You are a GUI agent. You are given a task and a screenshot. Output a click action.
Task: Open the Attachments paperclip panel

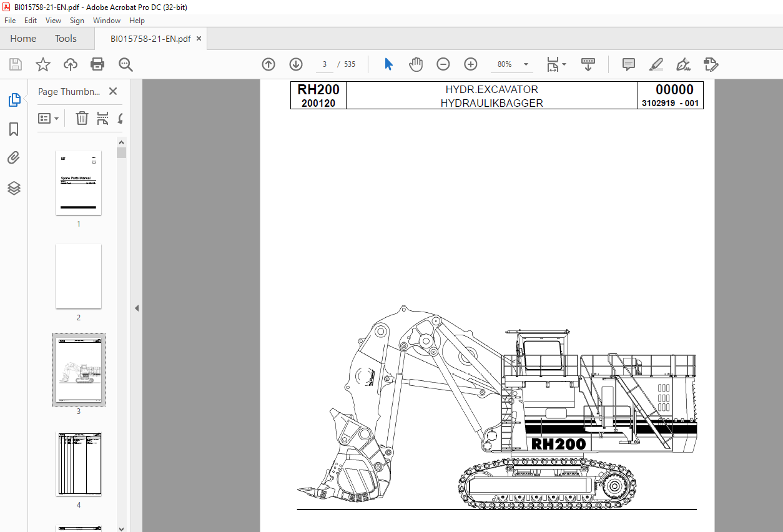14,158
